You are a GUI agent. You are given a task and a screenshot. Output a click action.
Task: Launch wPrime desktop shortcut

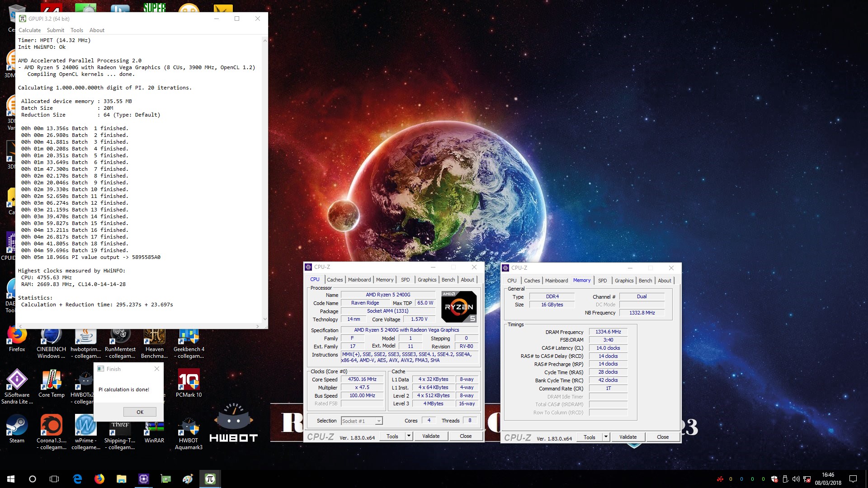pyautogui.click(x=86, y=432)
